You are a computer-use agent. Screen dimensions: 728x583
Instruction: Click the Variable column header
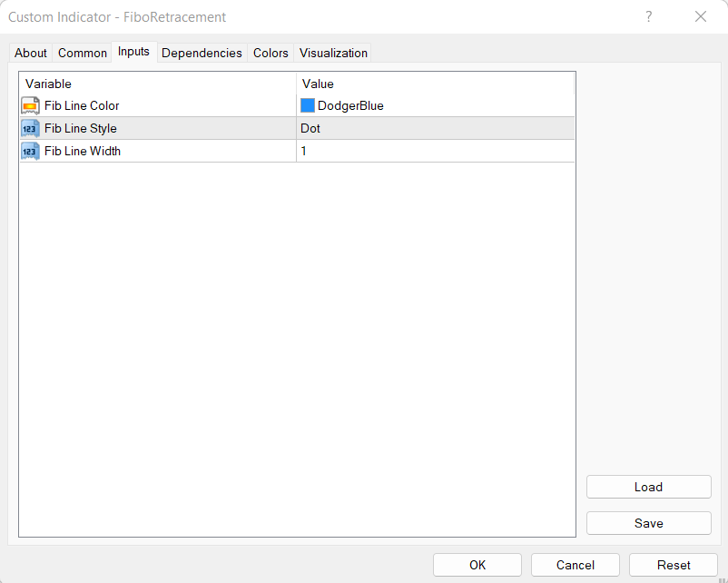pos(158,84)
